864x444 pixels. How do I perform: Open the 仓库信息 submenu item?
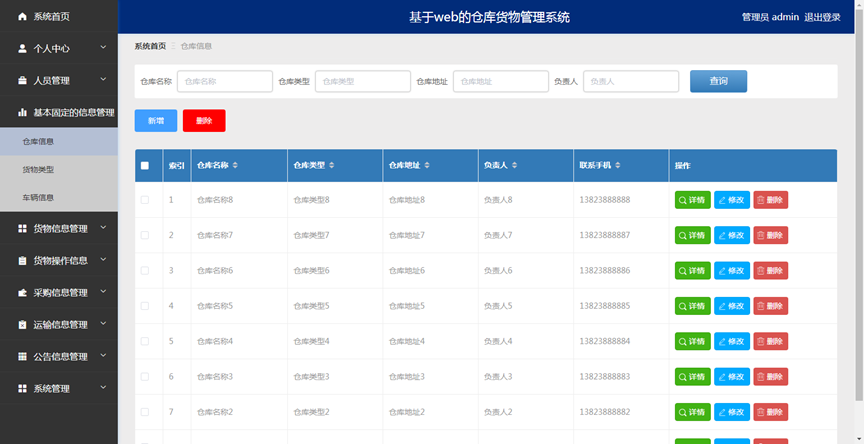click(x=59, y=142)
